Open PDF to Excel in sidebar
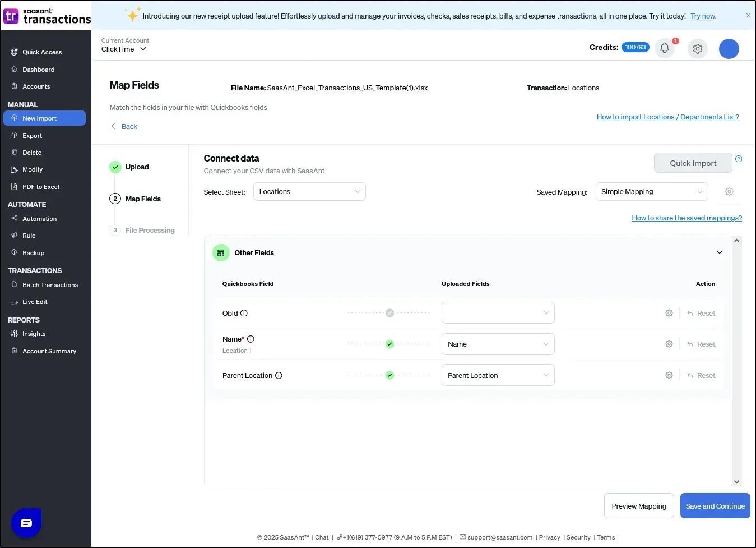This screenshot has height=548, width=756. tap(40, 187)
